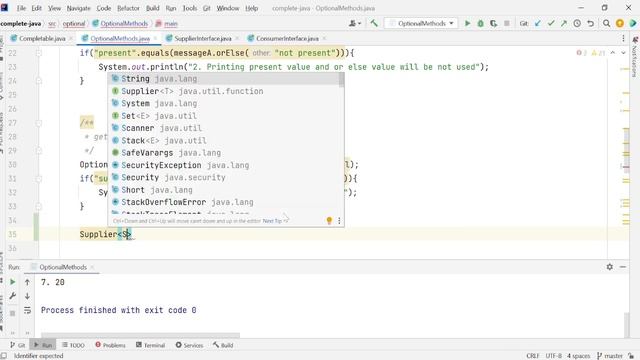640x360 pixels.
Task: Collapse code block fold marker at line 22
Action: click(39, 53)
